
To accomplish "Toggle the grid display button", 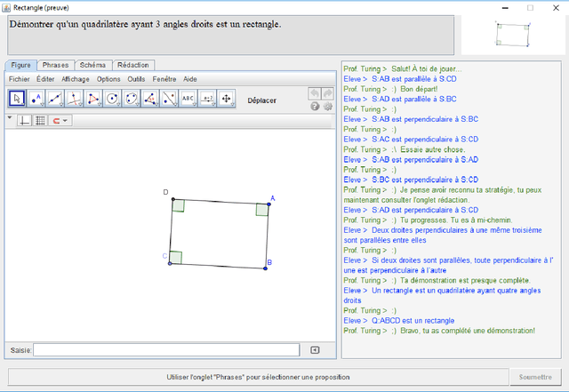I will click(x=40, y=120).
